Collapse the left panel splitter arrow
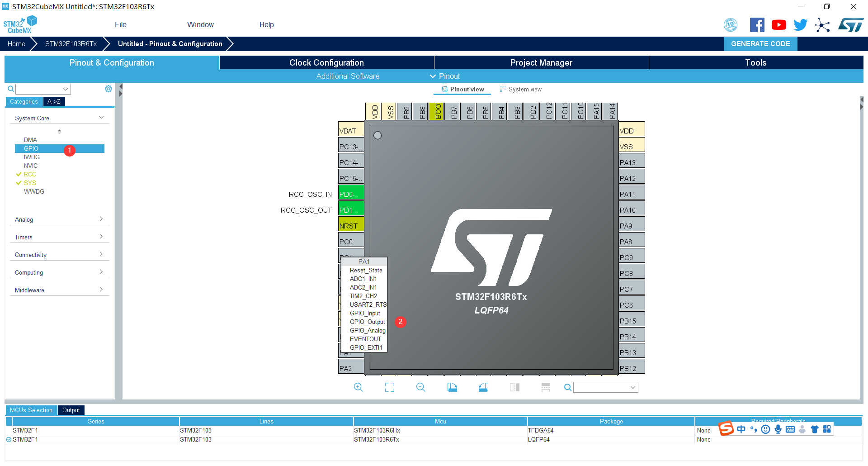The width and height of the screenshot is (868, 466). [121, 86]
